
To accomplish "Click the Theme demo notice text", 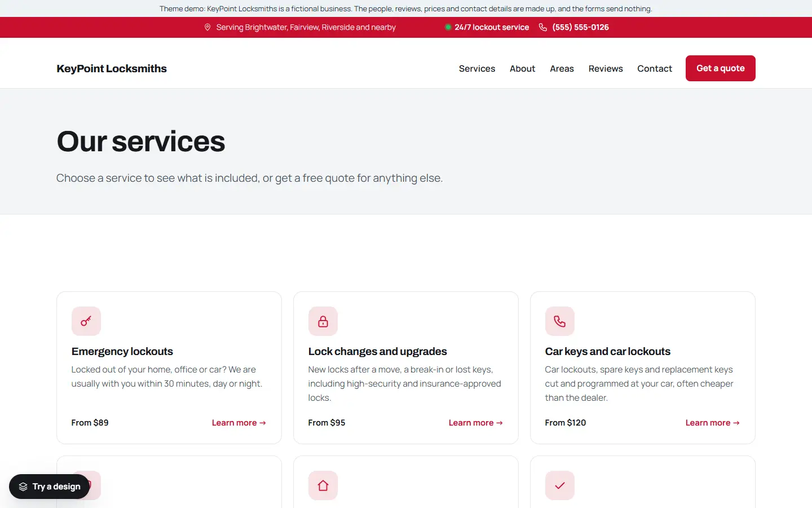I will point(406,8).
